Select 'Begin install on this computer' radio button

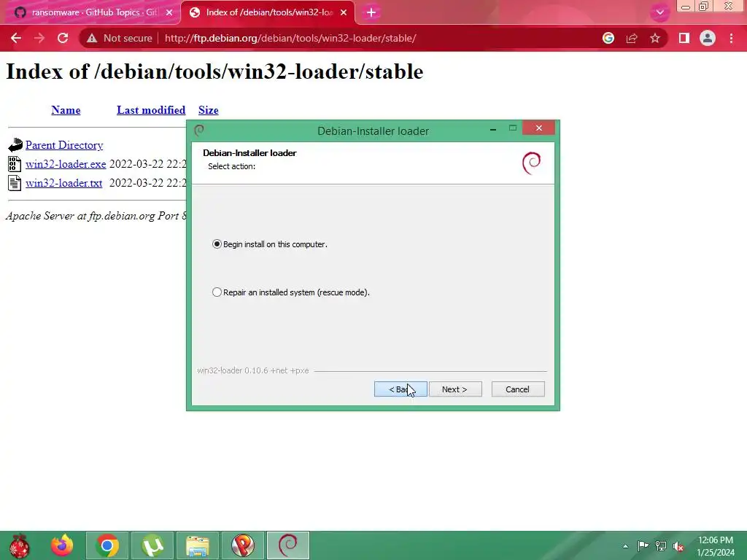pos(217,244)
